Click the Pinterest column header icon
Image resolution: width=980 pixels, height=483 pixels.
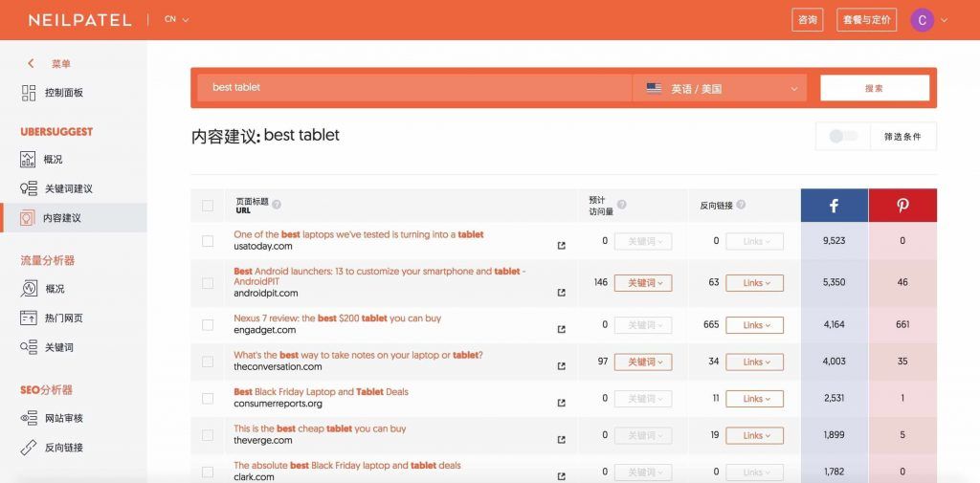point(902,206)
